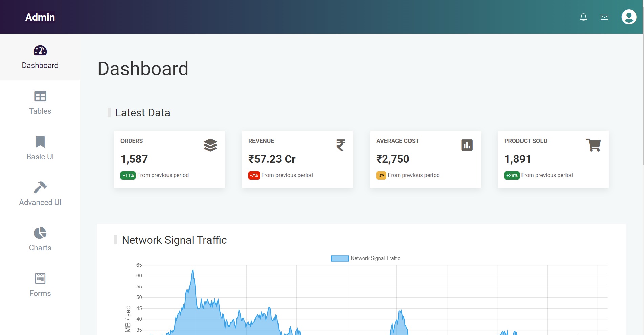Click the +11% badge on Orders card
This screenshot has height=335, width=644.
click(128, 175)
